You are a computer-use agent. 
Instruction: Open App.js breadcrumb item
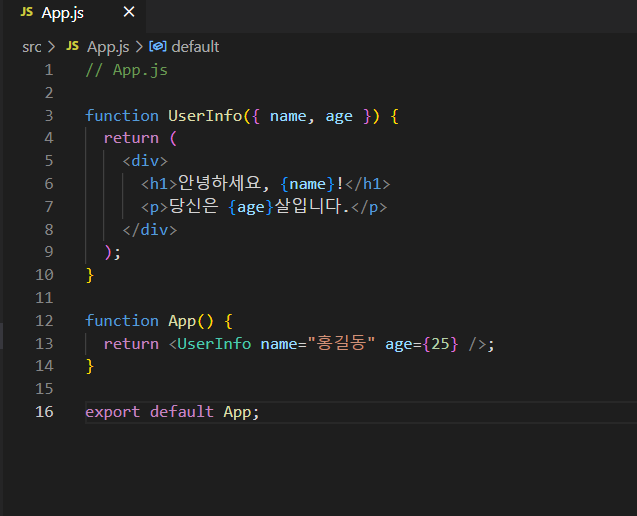click(x=108, y=47)
